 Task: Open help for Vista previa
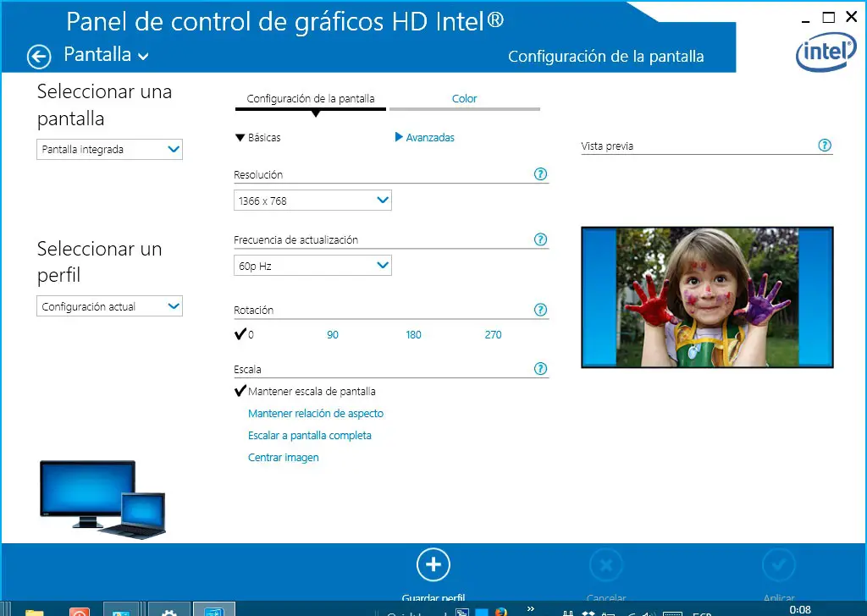[825, 146]
